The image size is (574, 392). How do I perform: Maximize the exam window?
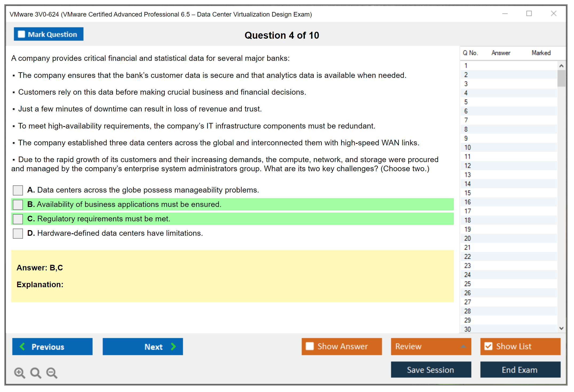[529, 14]
